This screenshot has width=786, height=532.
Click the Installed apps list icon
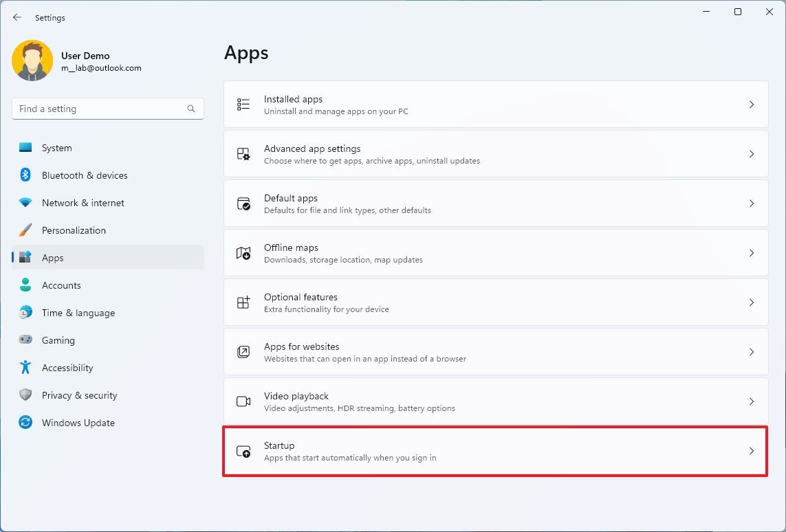[x=243, y=104]
